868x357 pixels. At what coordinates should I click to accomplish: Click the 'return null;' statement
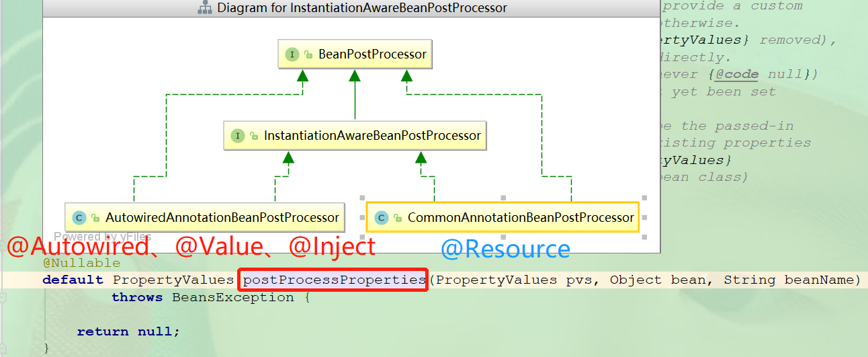point(128,331)
